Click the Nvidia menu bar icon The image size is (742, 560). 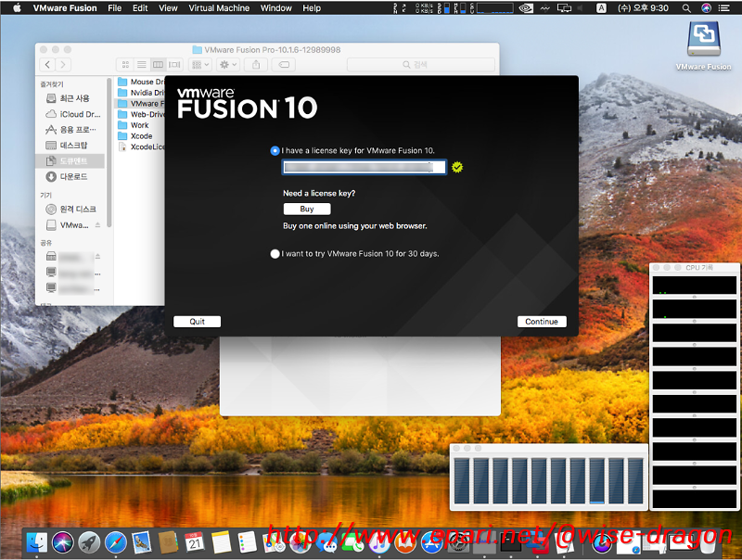[526, 8]
